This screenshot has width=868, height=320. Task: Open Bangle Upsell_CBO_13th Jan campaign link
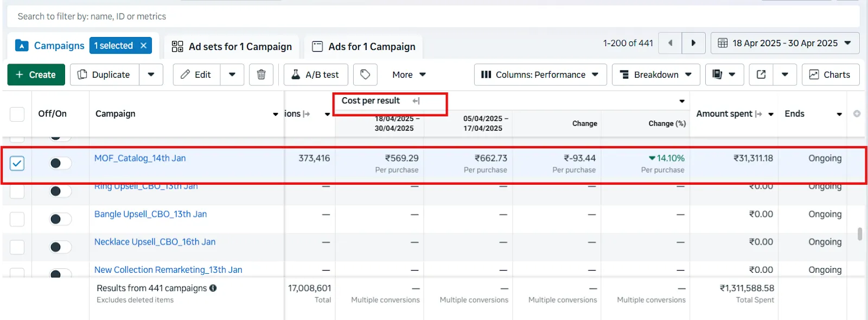coord(150,214)
